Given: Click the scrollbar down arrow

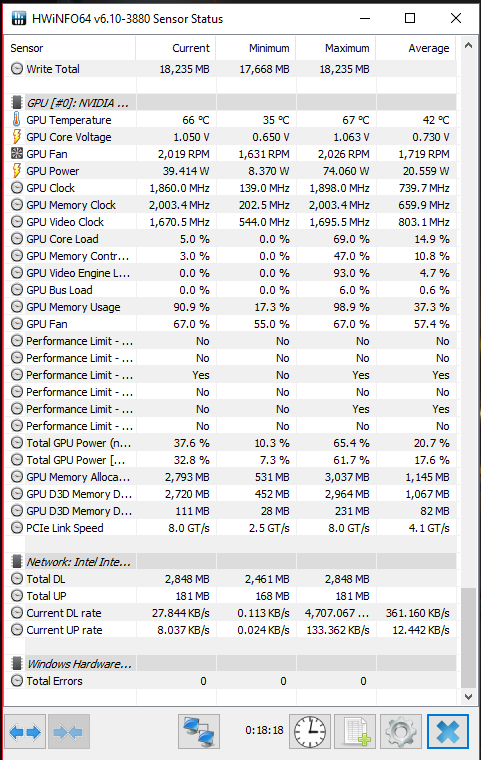Looking at the screenshot, I should (468, 697).
